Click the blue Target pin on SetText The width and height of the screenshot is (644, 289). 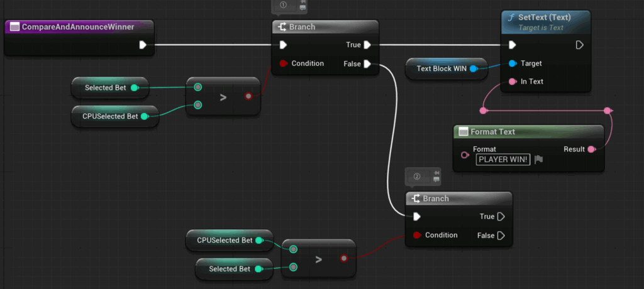(x=512, y=63)
